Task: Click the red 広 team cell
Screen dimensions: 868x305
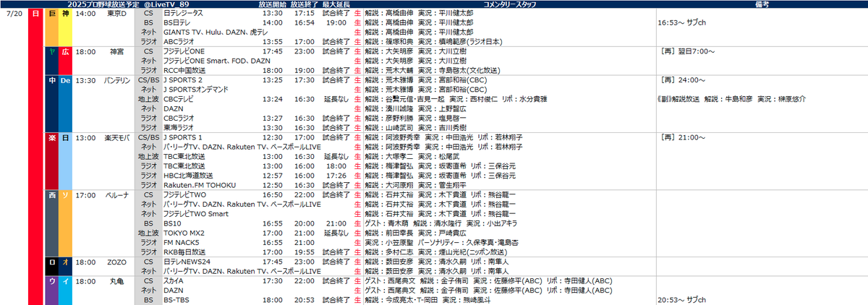Action: (65, 60)
